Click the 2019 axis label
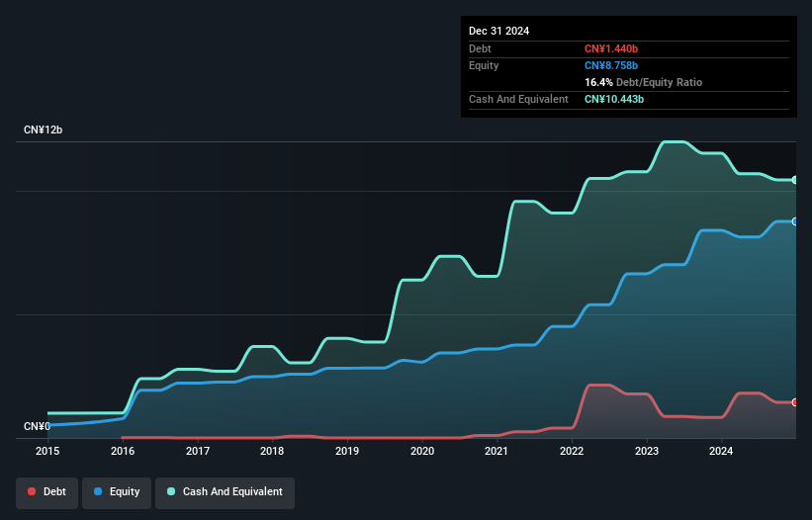Screen dimensions: 812x520 click(347, 451)
